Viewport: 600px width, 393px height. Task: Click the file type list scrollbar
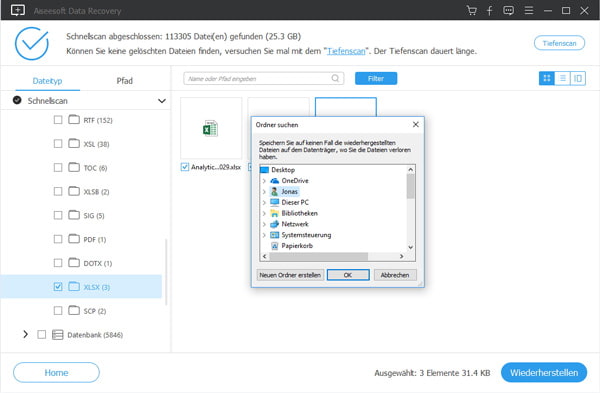coord(166,272)
